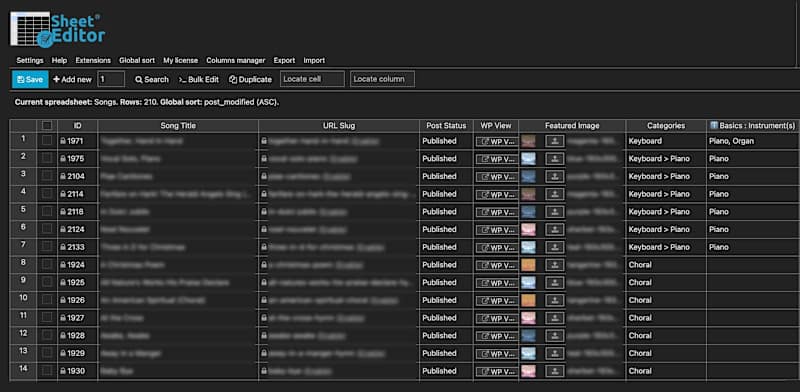Check the row checkbox for ID 2114
Image resolution: width=800 pixels, height=392 pixels.
(47, 194)
